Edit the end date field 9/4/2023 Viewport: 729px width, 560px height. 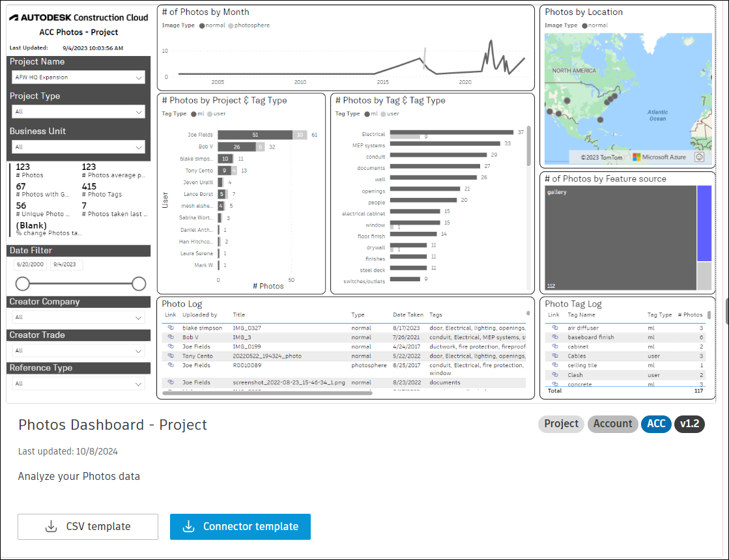(66, 264)
